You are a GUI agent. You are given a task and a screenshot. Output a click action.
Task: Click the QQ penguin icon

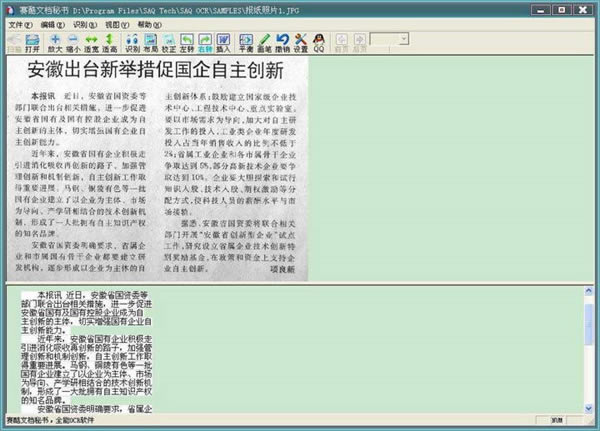pyautogui.click(x=319, y=42)
